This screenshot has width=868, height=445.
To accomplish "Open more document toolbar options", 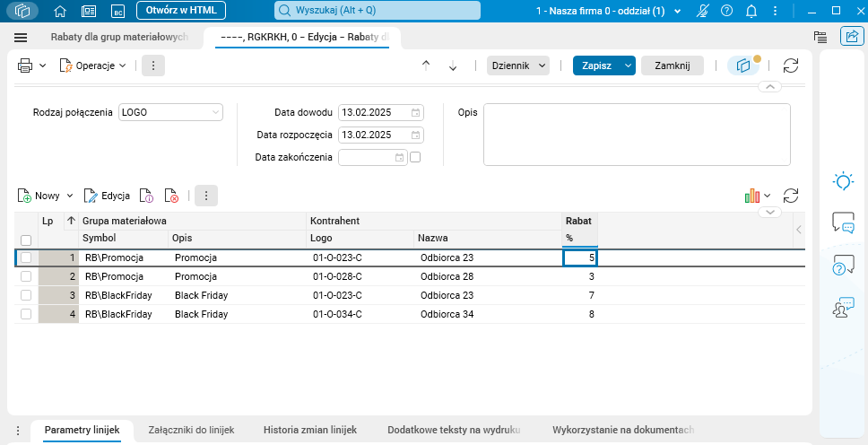I will click(x=153, y=65).
